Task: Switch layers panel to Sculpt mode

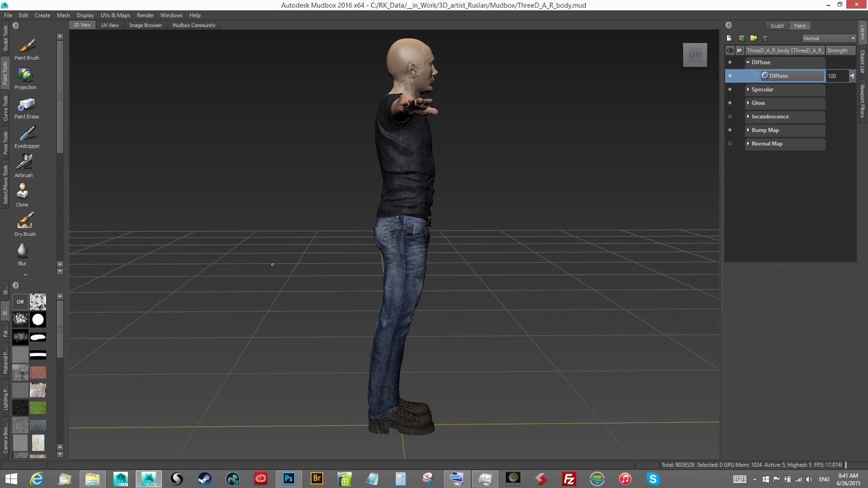Action: (x=777, y=25)
